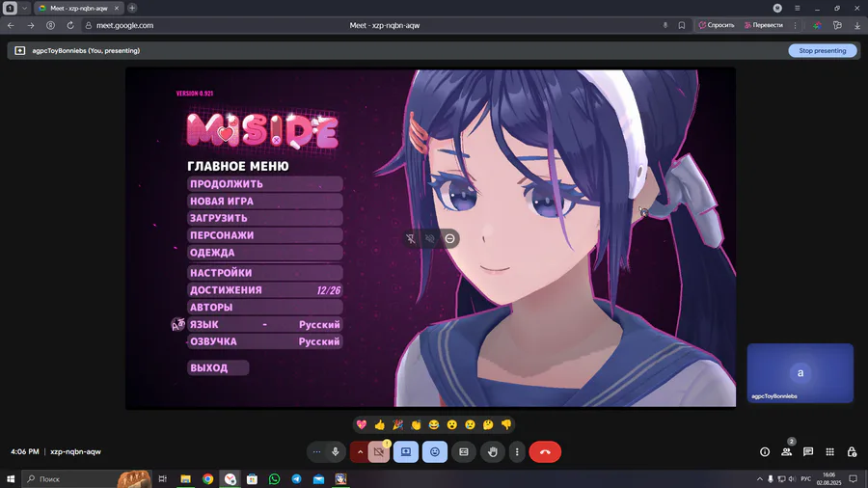Screen dimensions: 868x488
Task: Toggle the microphone in Meet toolbar
Action: (336, 452)
